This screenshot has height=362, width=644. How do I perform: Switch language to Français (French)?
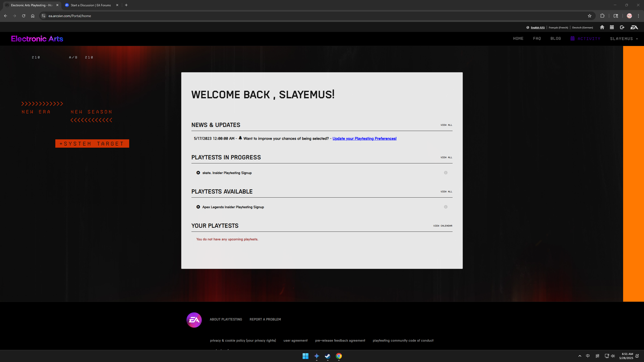click(558, 28)
